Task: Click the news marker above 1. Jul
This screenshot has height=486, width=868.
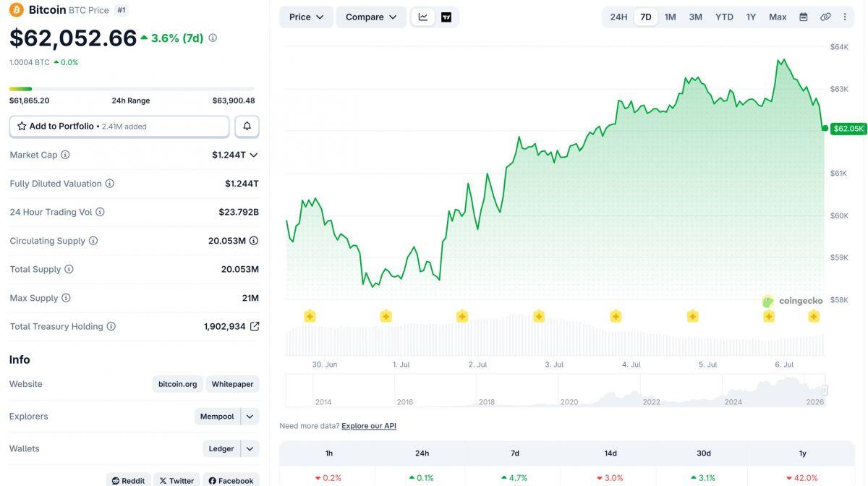Action: [x=386, y=316]
